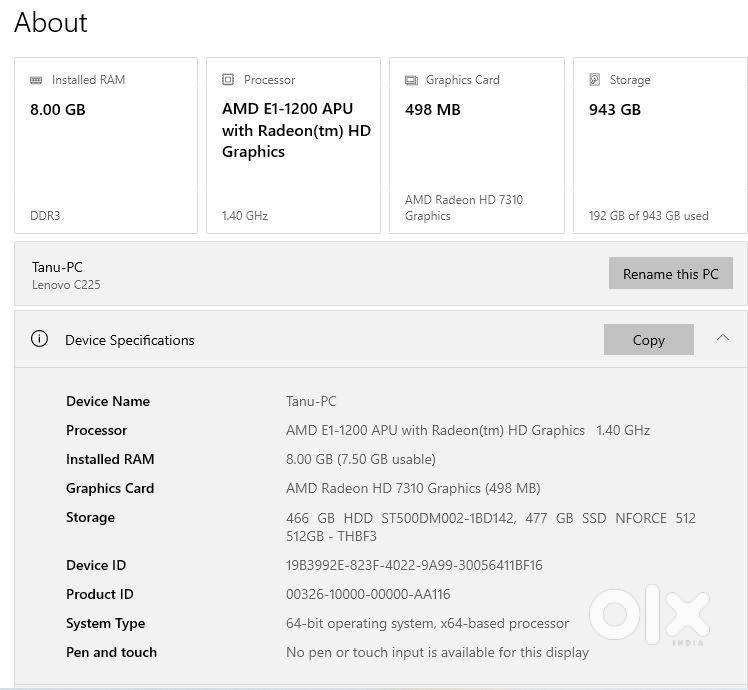Select the Installed RAM 8.00 GB card
Viewport: 748px width, 690px height.
[x=106, y=146]
